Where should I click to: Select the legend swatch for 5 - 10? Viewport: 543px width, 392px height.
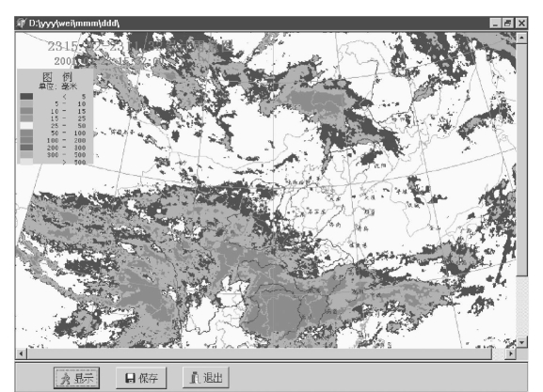point(26,103)
